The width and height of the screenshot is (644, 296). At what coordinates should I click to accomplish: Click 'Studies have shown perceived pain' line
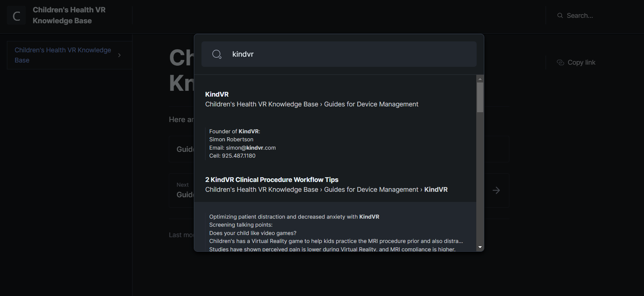click(x=332, y=249)
